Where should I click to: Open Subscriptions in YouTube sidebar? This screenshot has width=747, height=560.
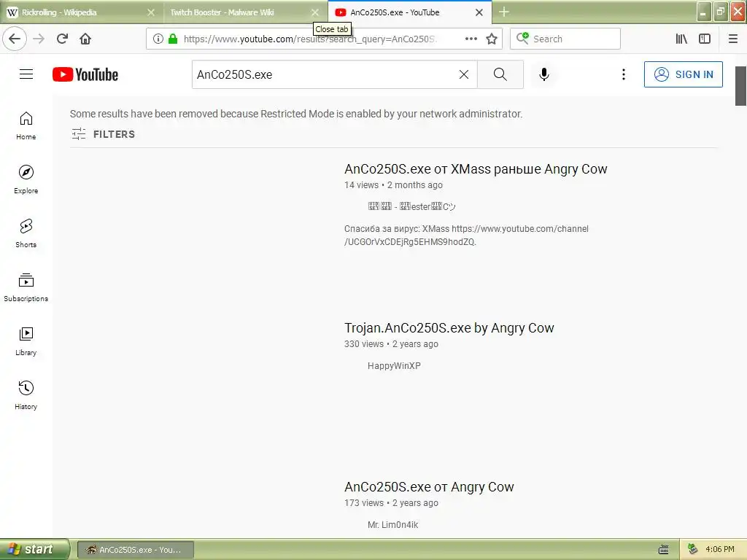pyautogui.click(x=26, y=287)
